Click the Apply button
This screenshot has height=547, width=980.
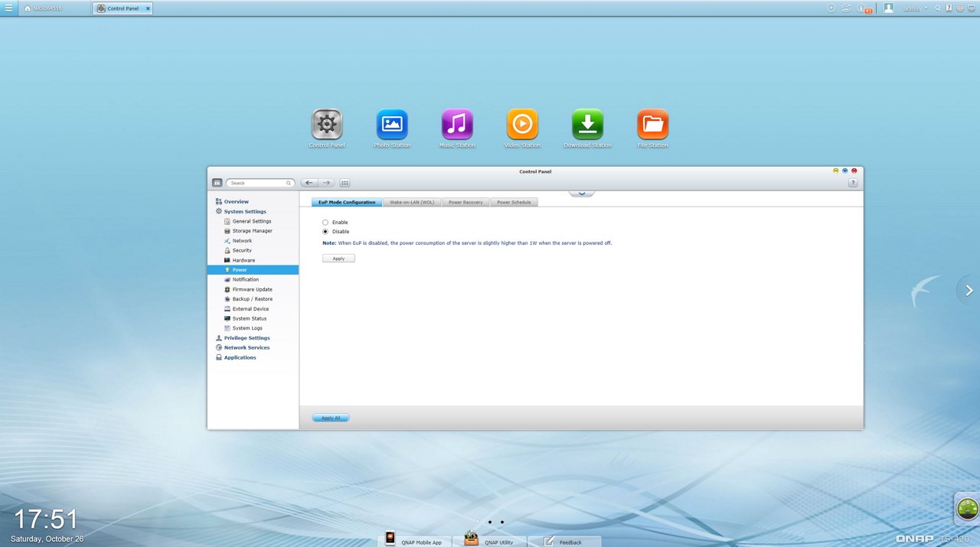(338, 259)
